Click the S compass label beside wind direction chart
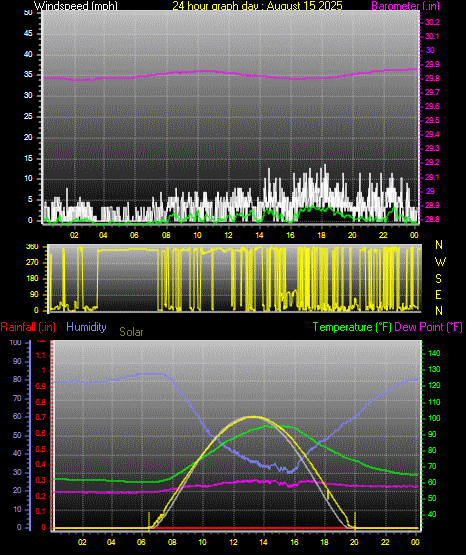Viewport: 466px width, 555px height. pos(438,279)
